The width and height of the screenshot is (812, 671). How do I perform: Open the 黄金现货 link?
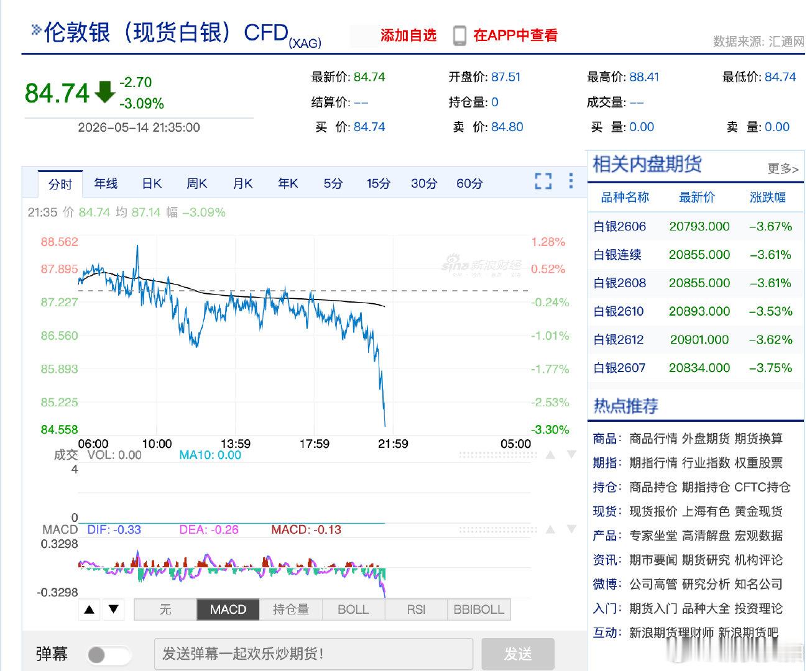(759, 511)
